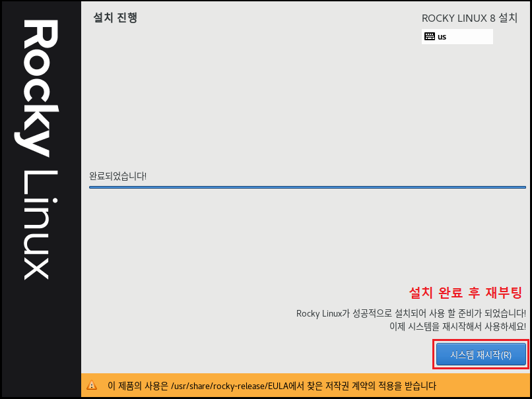Click the completed installation progress bar
Viewport: 532px width, 399px height.
[308, 187]
